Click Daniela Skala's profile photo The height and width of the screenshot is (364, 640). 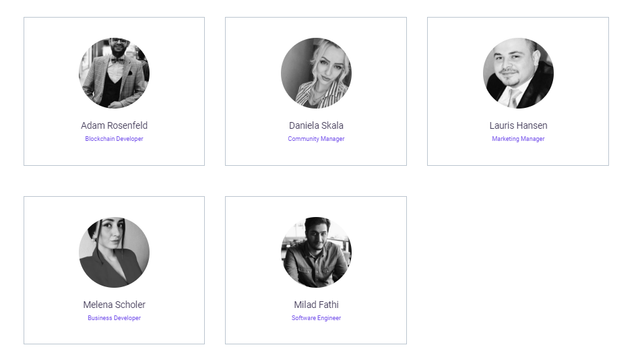pyautogui.click(x=316, y=73)
